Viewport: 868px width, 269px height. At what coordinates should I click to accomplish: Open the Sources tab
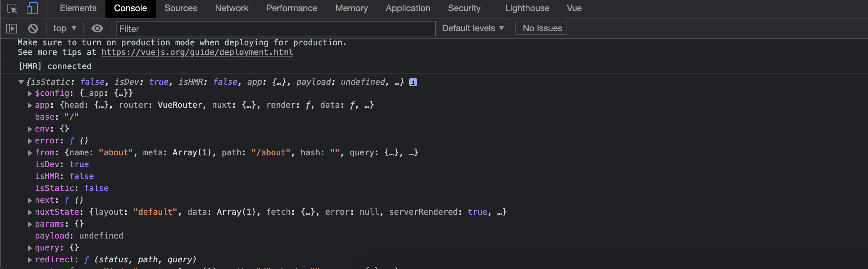pos(181,8)
